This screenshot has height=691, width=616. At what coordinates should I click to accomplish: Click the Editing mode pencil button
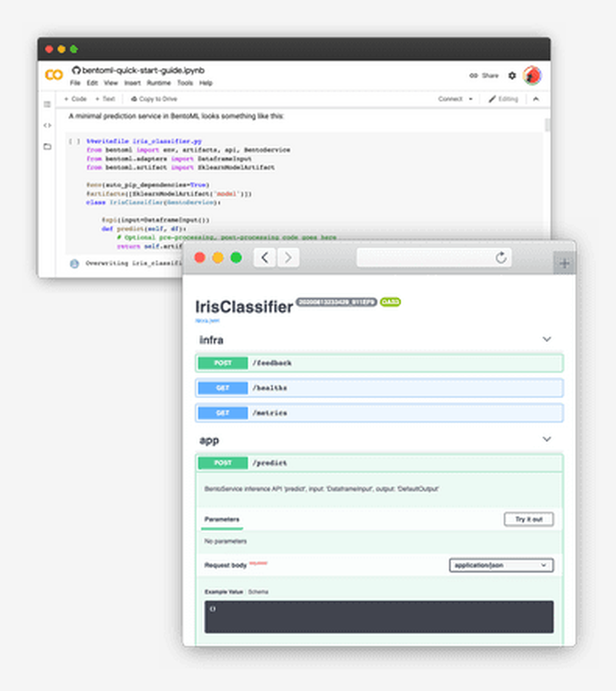click(503, 99)
